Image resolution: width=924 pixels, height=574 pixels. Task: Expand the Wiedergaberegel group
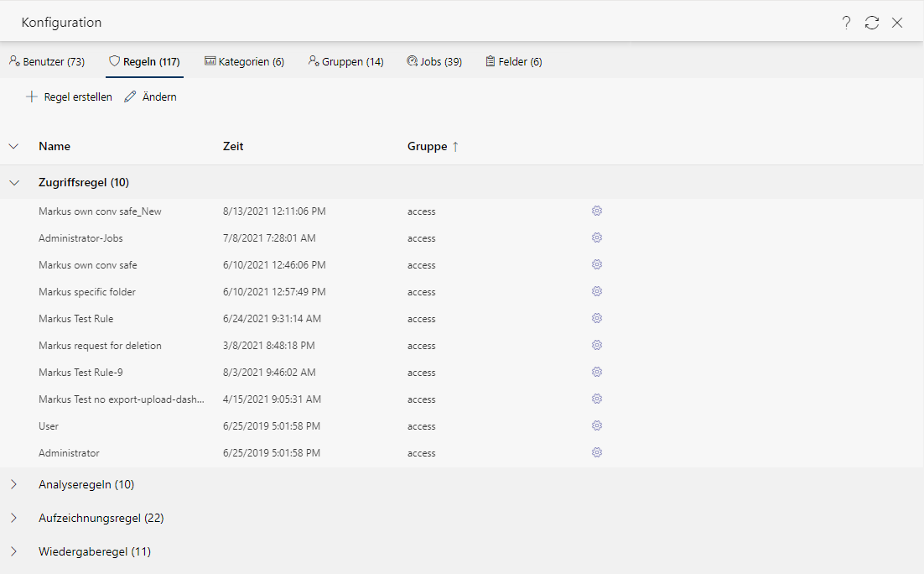click(13, 551)
